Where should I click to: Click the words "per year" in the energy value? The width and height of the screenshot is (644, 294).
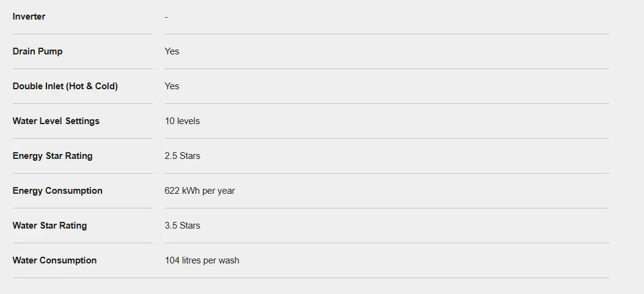(x=218, y=191)
